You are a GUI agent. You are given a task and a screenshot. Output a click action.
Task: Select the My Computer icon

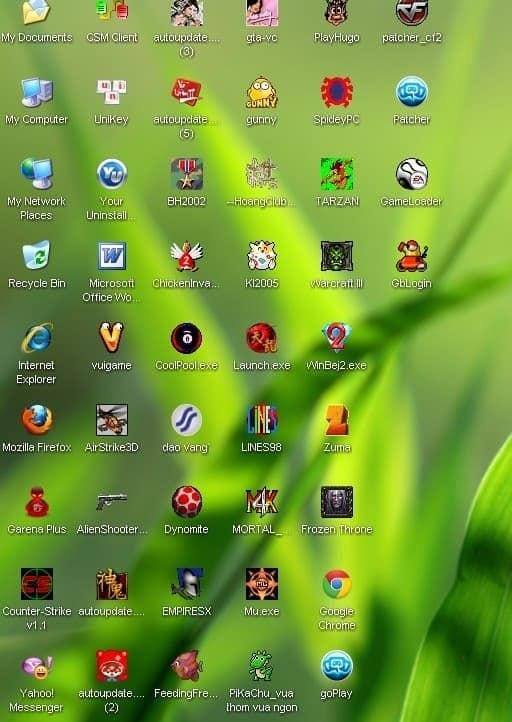[x=36, y=92]
